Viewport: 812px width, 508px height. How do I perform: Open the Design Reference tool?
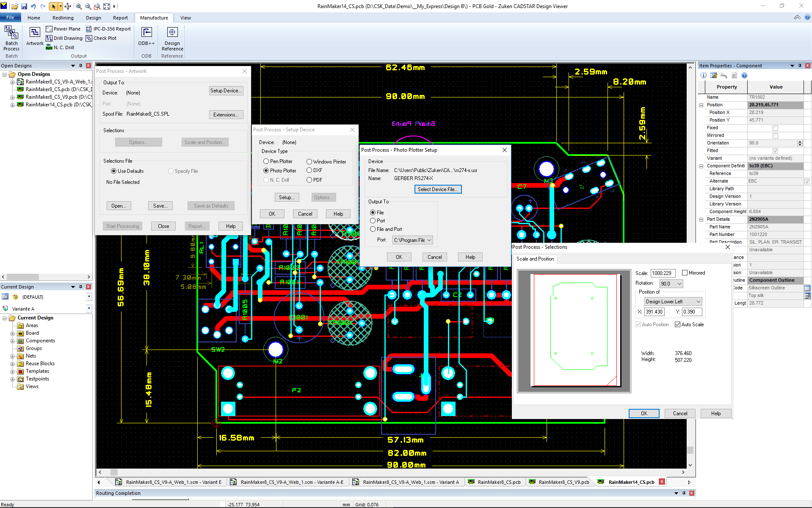pos(172,38)
